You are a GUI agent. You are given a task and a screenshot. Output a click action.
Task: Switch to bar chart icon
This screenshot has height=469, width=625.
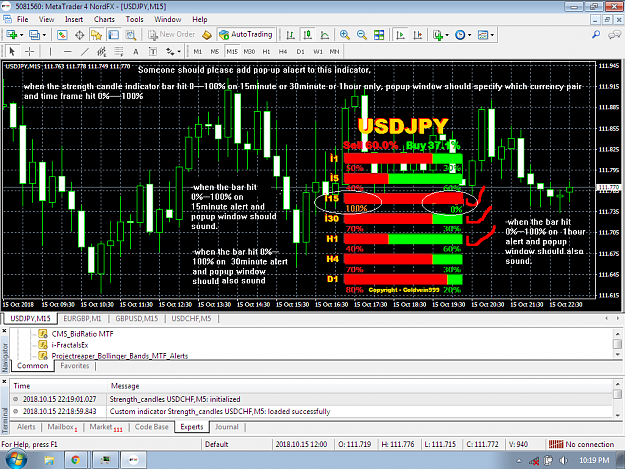290,35
